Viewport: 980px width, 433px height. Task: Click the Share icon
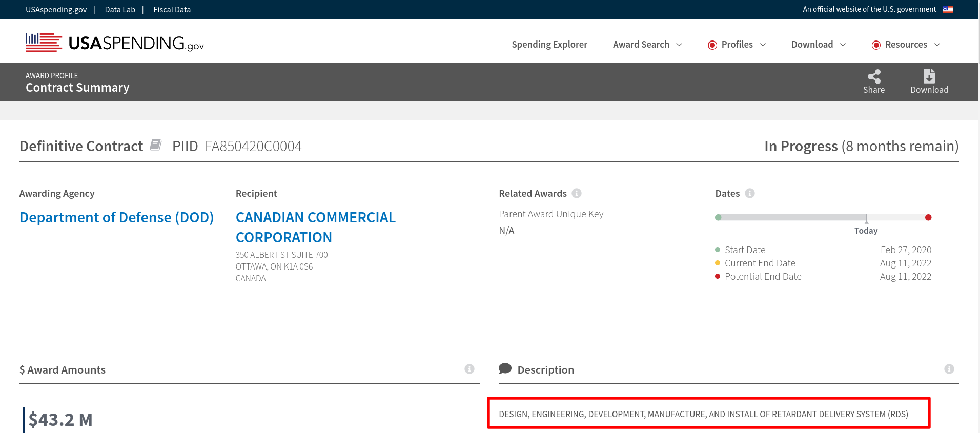click(x=874, y=76)
